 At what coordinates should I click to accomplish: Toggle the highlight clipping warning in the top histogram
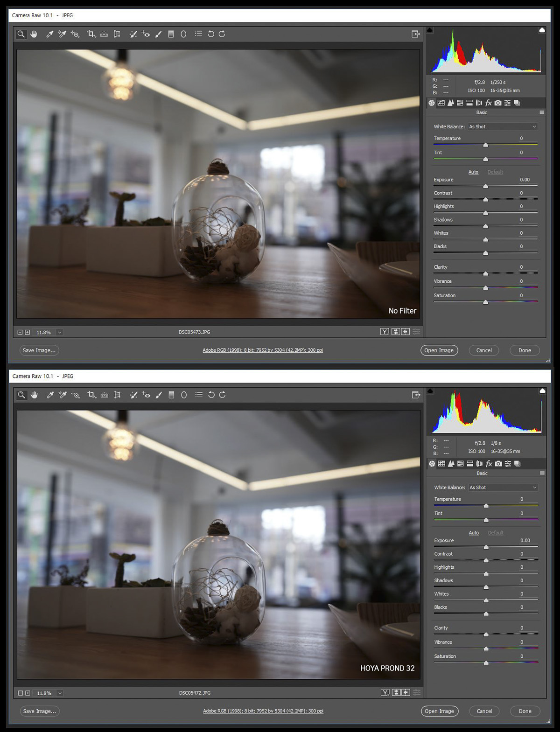click(542, 30)
